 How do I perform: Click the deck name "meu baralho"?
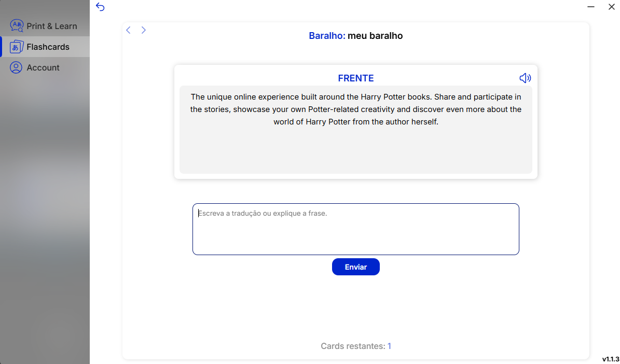[x=375, y=36]
